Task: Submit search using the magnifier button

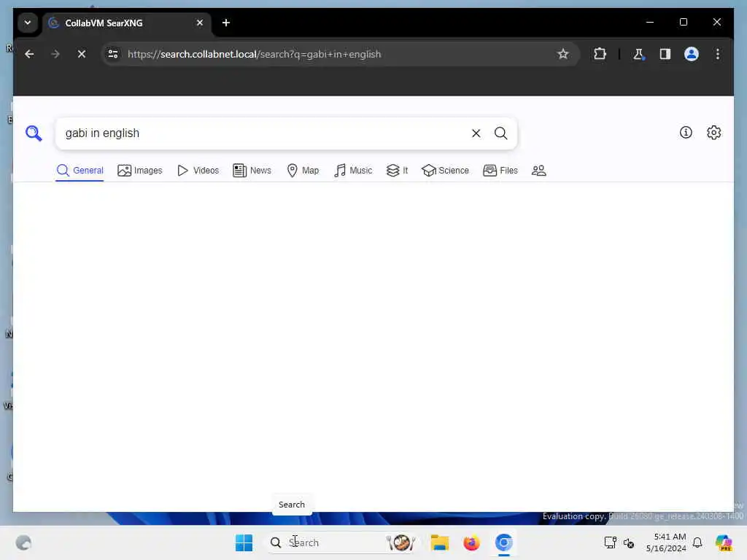Action: 500,133
